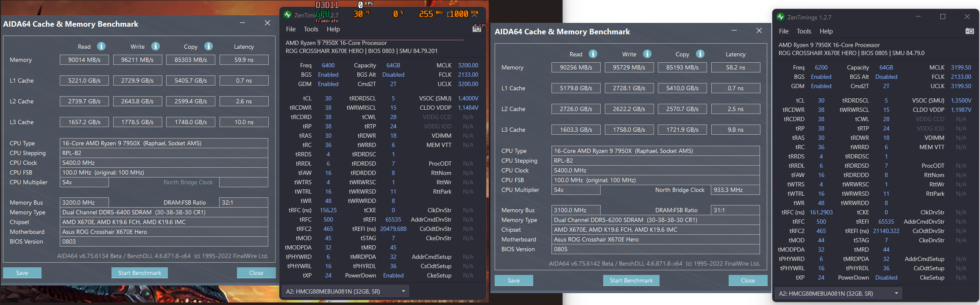The image size is (980, 305).
Task: Open Tools menu in ZenTimings BIOS 0803 window
Action: click(x=311, y=29)
